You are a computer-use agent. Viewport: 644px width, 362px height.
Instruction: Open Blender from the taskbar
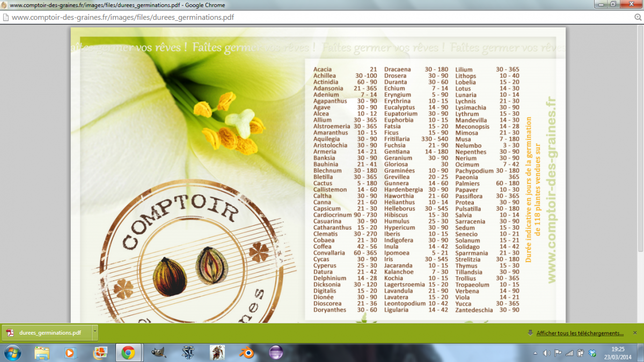click(247, 352)
